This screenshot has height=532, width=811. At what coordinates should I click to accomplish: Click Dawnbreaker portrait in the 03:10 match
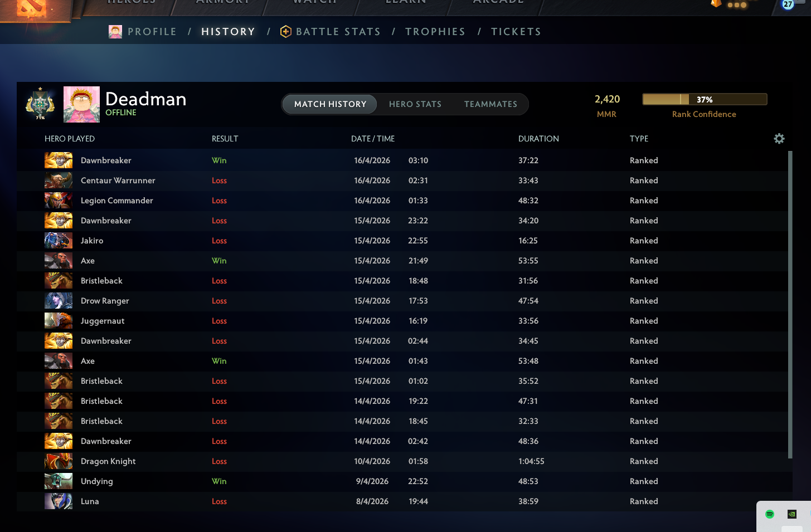pyautogui.click(x=59, y=160)
